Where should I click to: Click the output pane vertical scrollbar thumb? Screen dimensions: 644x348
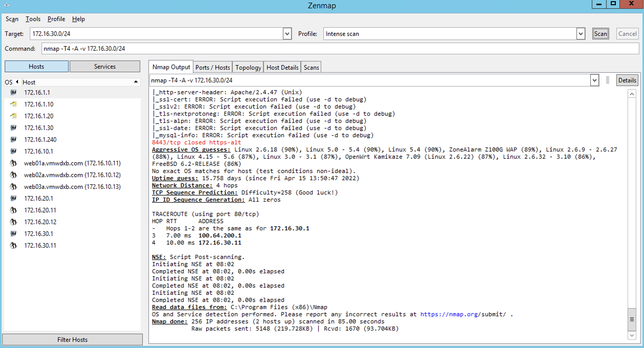pos(632,319)
